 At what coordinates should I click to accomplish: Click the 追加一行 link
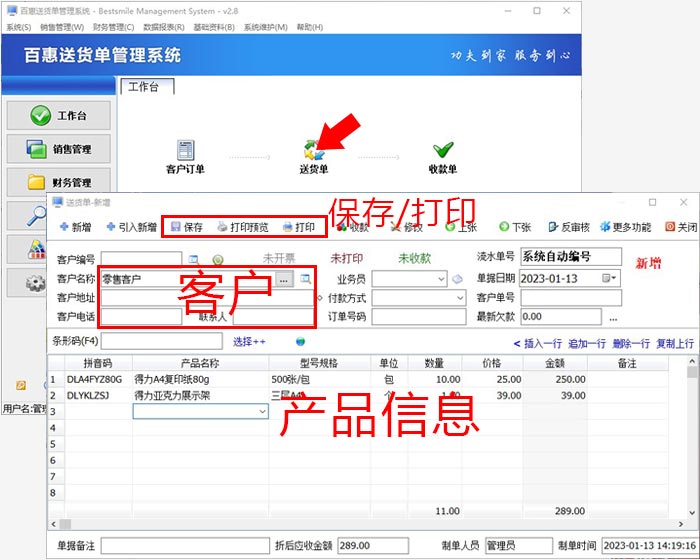pos(587,343)
